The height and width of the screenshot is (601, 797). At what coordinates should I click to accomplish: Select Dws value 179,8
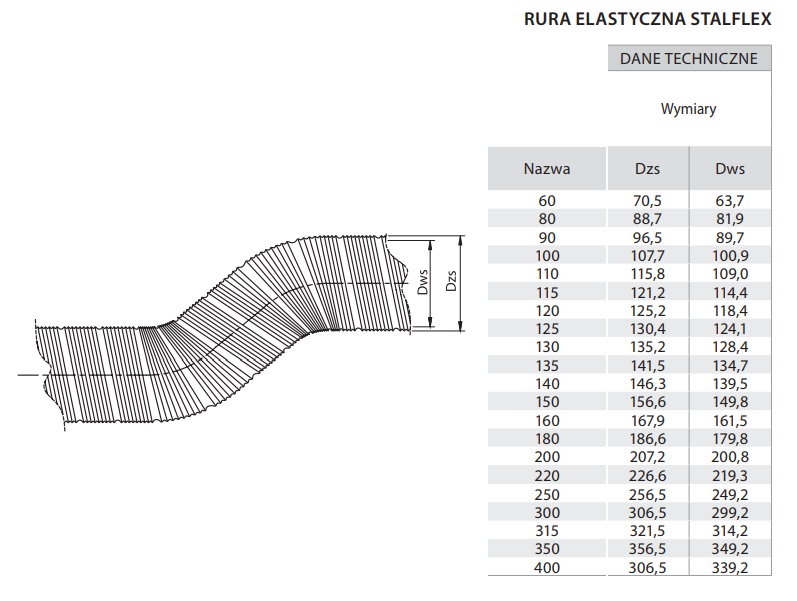[x=730, y=439]
